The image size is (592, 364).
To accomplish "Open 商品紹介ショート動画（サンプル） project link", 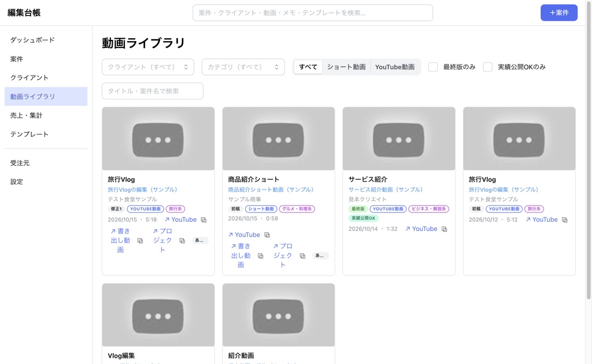I will pos(271,190).
